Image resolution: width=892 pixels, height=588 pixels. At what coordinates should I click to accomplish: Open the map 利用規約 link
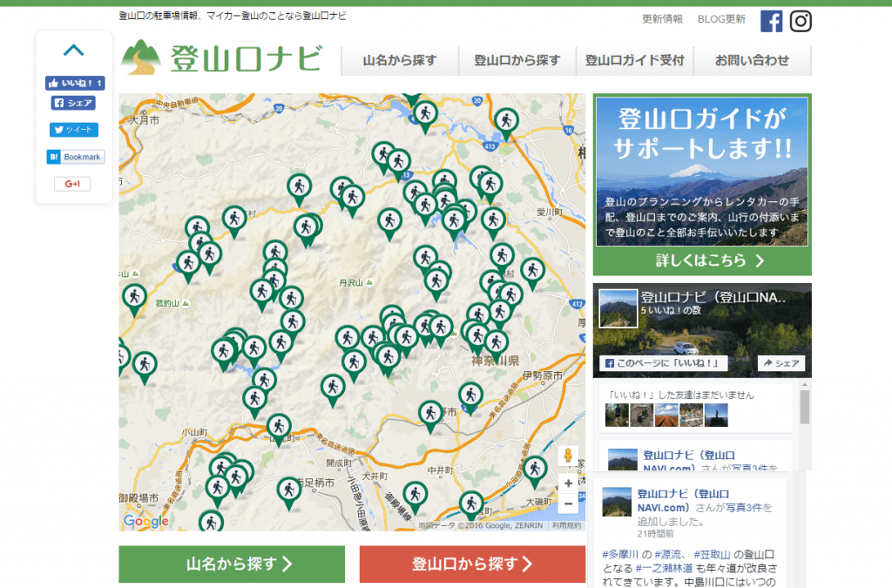[x=566, y=525]
